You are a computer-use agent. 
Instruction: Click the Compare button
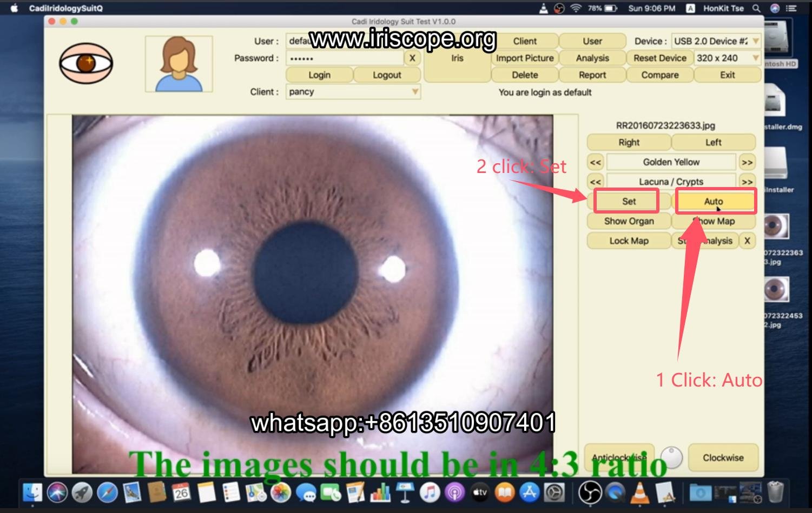[x=660, y=75]
